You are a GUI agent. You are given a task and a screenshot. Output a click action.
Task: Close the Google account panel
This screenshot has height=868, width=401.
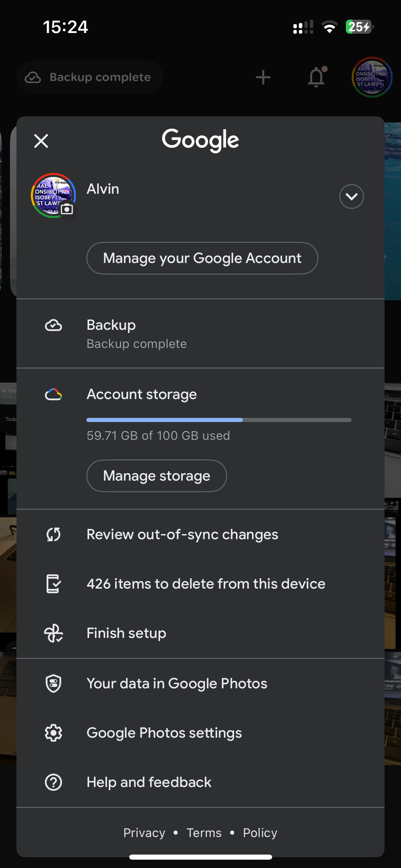[x=41, y=141]
